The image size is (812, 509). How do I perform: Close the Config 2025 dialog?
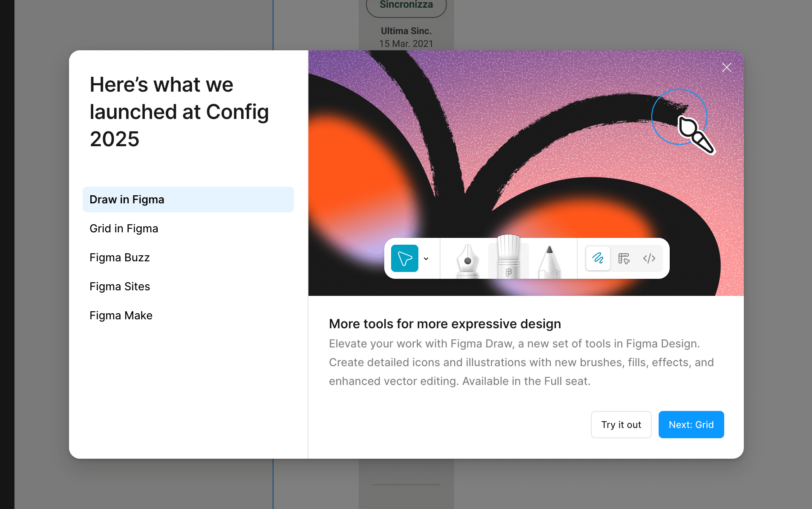726,67
